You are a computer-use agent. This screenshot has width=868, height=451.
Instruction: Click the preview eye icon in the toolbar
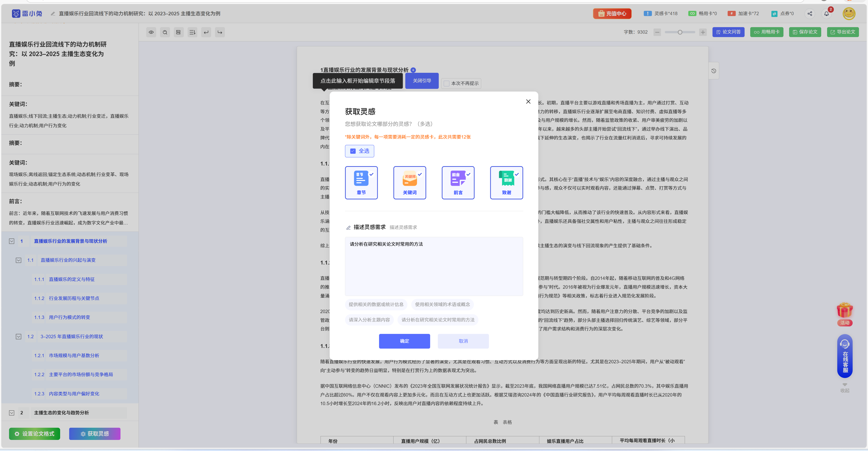pos(151,32)
